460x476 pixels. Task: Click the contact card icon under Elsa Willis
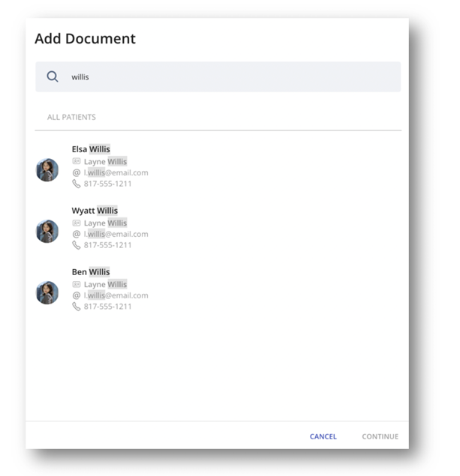click(x=77, y=161)
